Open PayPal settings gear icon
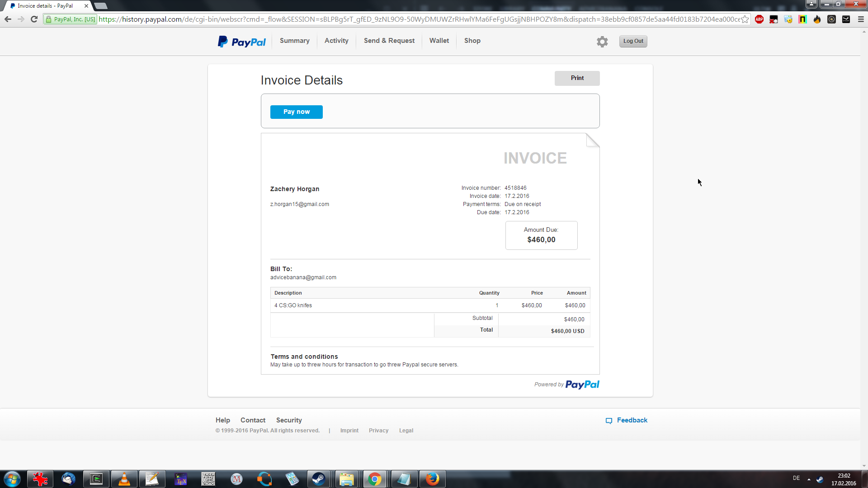This screenshot has height=488, width=868. coord(602,42)
